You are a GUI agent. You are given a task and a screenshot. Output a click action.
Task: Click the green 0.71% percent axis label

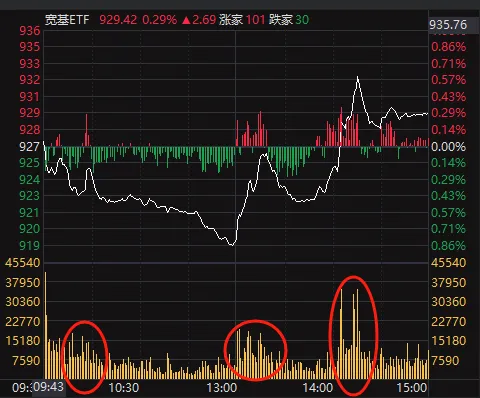pos(448,229)
